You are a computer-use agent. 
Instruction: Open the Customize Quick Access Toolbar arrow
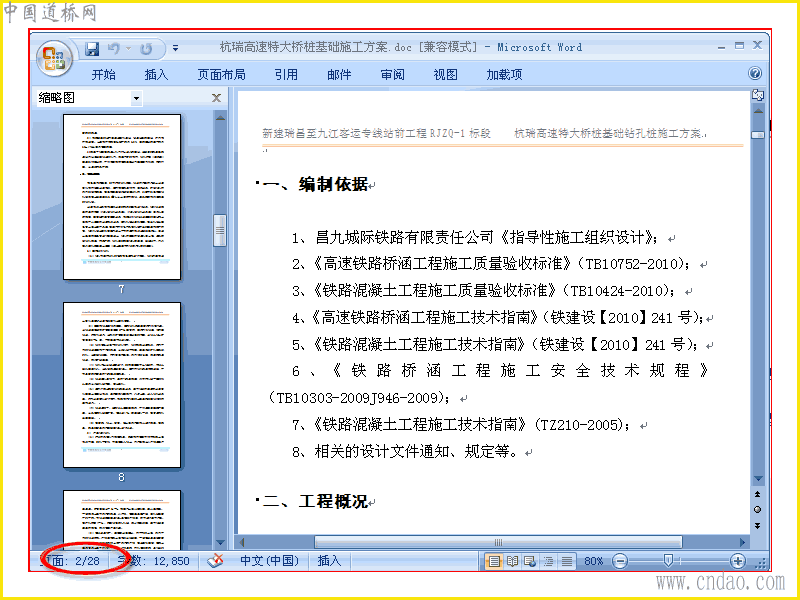tap(175, 48)
